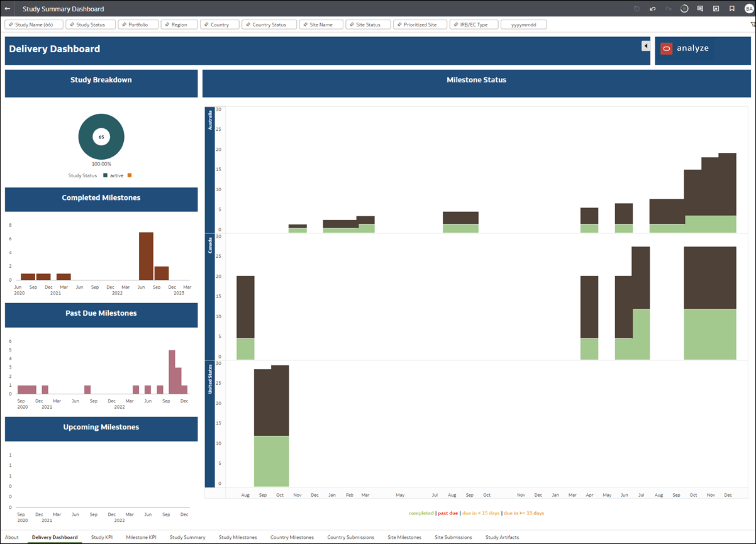756x544 pixels.
Task: Click the analyze button
Action: point(685,48)
